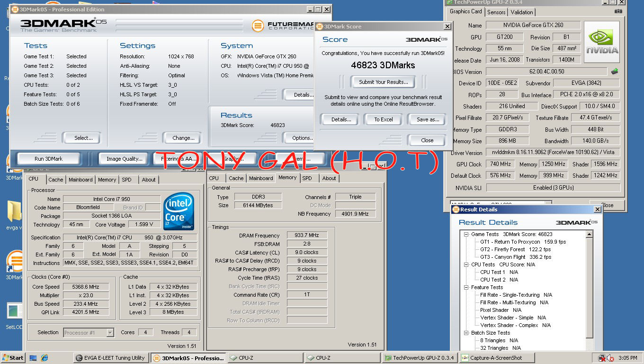This screenshot has height=364, width=644.
Task: Switch to the CPU tab in the memory CPU-Z window
Action: pos(214,178)
